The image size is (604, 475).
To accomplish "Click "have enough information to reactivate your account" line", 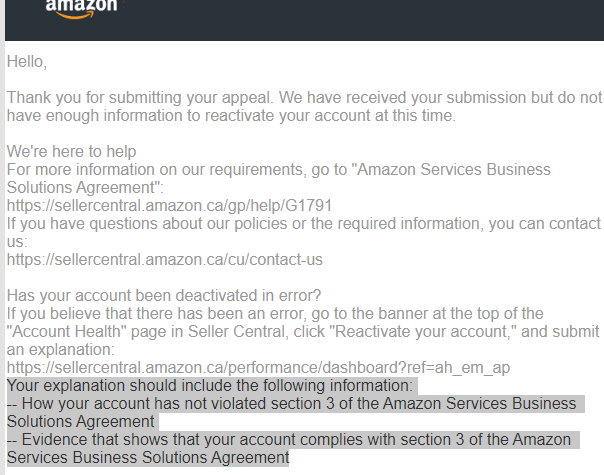I will tap(231, 116).
